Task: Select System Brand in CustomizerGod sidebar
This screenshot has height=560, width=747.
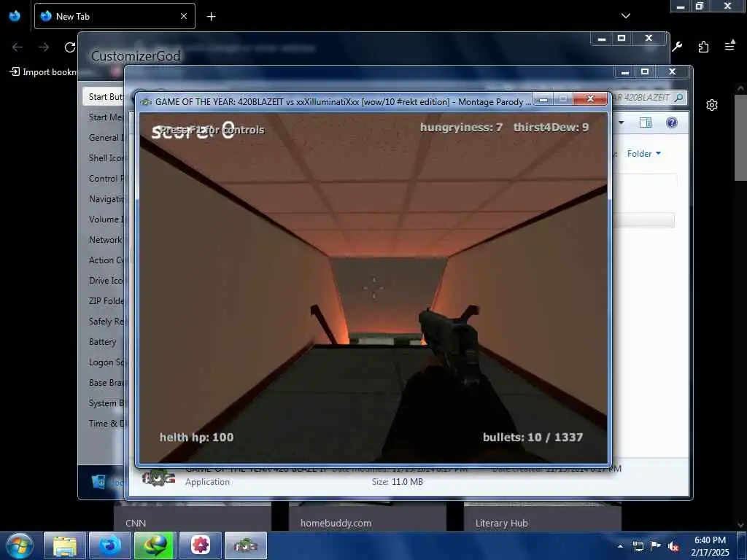Action: point(106,404)
